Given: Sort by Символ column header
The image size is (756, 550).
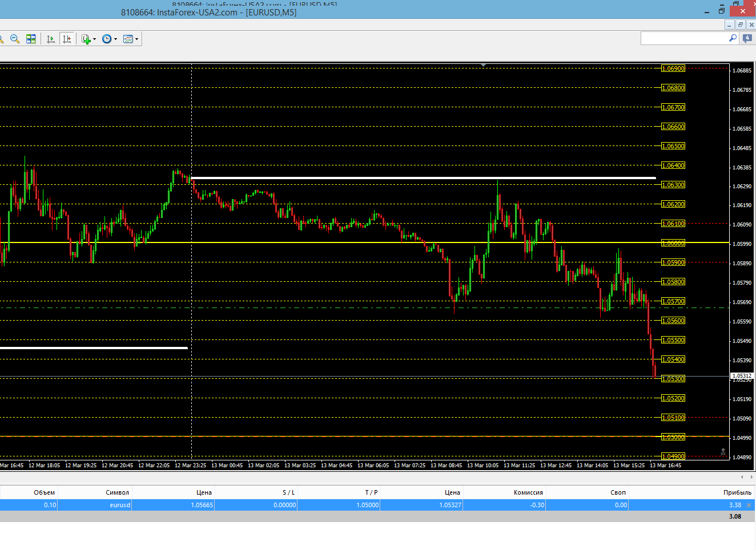Looking at the screenshot, I should coord(117,492).
